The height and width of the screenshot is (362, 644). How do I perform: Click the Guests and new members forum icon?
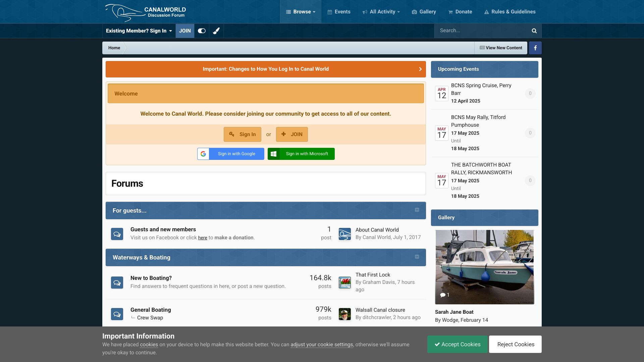pos(117,234)
